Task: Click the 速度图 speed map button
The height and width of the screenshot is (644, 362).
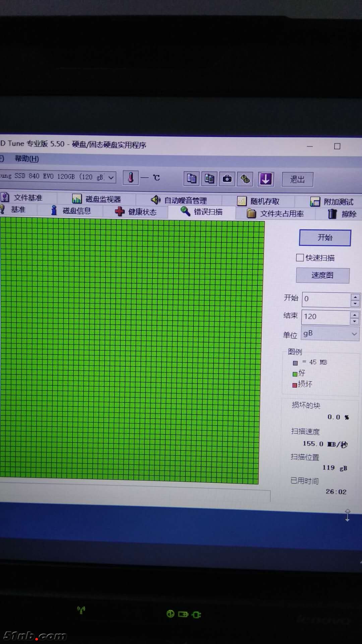Action: click(322, 275)
